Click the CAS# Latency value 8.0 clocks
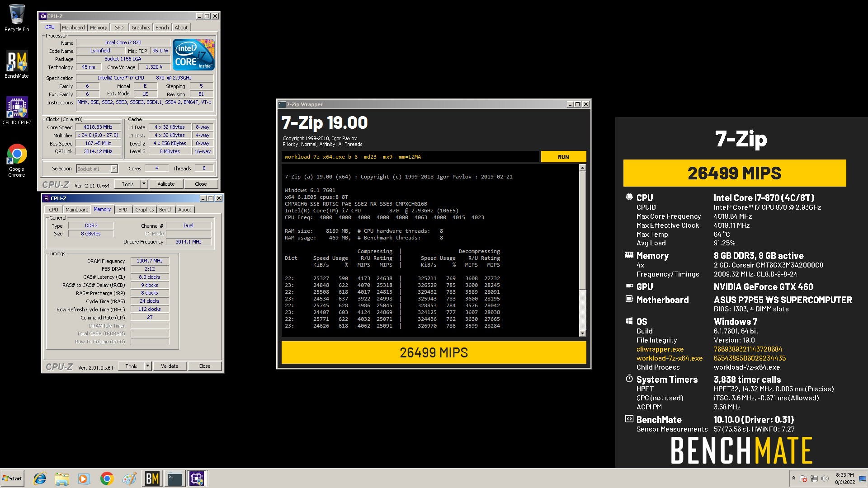The image size is (868, 488). tap(150, 277)
